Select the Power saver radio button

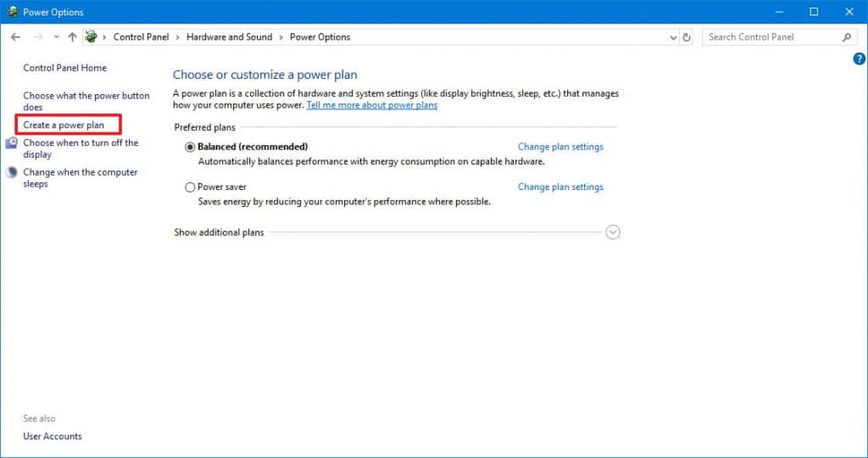point(190,187)
